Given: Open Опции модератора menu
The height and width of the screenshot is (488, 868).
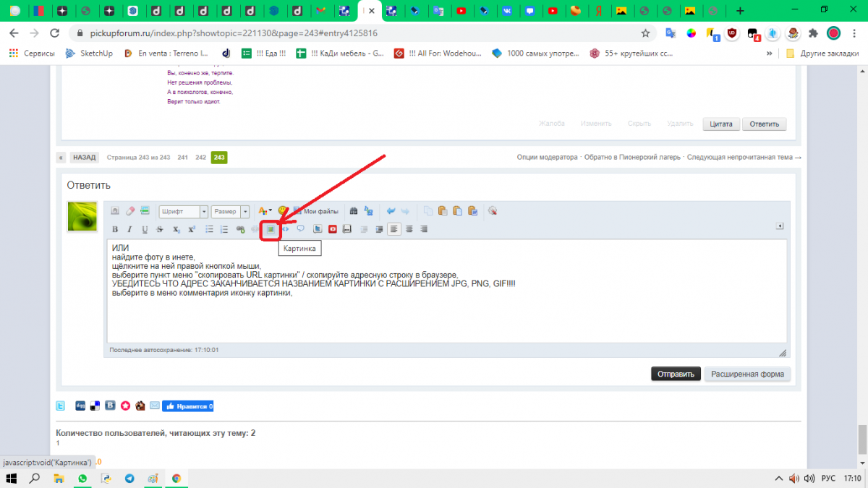Looking at the screenshot, I should (x=547, y=158).
